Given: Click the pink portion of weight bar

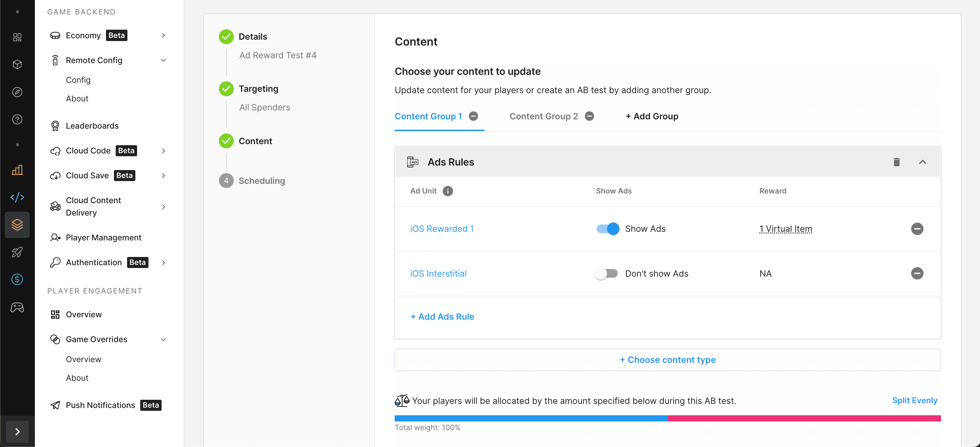Looking at the screenshot, I should [804, 418].
